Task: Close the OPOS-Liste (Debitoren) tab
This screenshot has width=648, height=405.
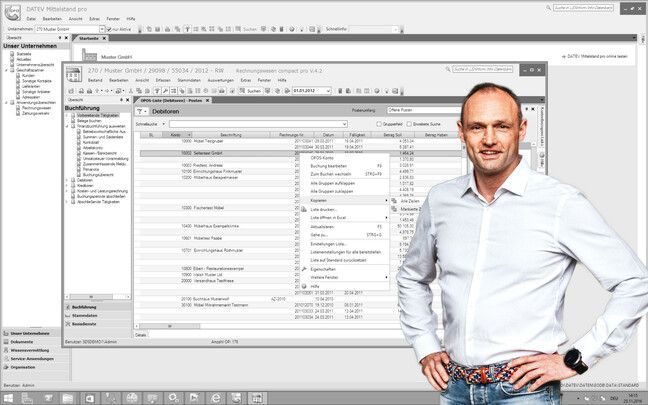Action: [x=207, y=100]
